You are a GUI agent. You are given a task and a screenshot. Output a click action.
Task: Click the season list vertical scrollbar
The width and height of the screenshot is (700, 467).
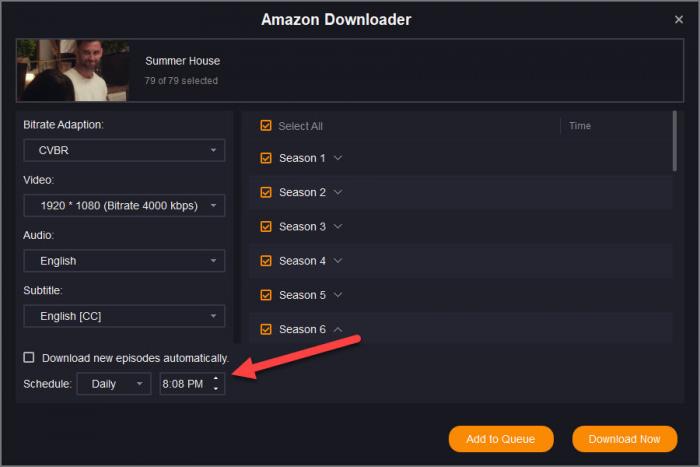pyautogui.click(x=675, y=141)
